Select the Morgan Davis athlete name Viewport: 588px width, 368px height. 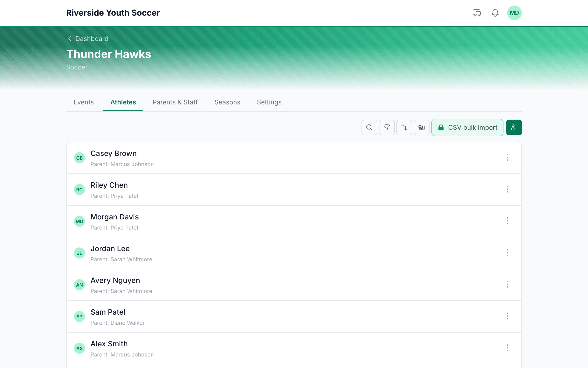point(115,217)
